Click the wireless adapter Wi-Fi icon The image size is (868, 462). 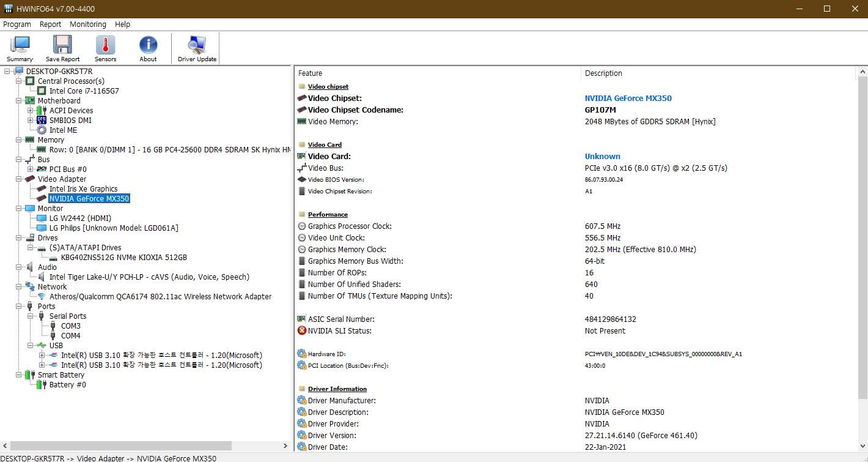coord(42,296)
